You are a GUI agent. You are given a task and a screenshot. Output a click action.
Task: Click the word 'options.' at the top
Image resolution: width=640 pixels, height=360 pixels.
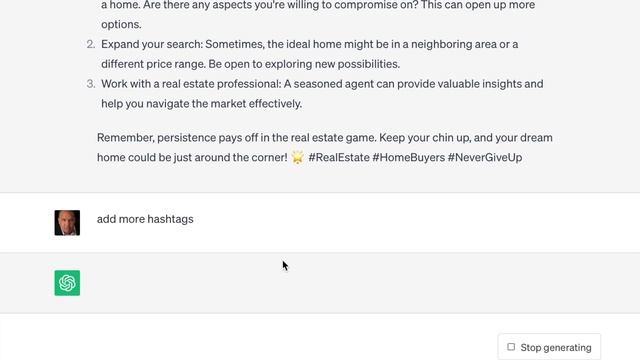click(121, 24)
